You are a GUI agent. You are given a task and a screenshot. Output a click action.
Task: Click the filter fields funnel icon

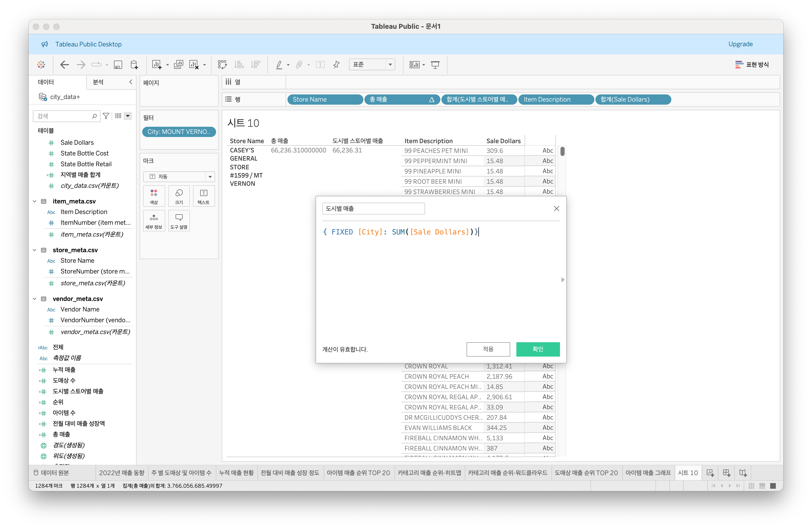pyautogui.click(x=106, y=116)
